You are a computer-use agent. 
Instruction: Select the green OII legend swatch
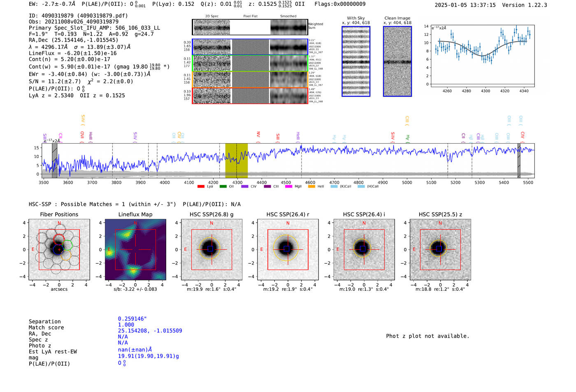(x=223, y=186)
